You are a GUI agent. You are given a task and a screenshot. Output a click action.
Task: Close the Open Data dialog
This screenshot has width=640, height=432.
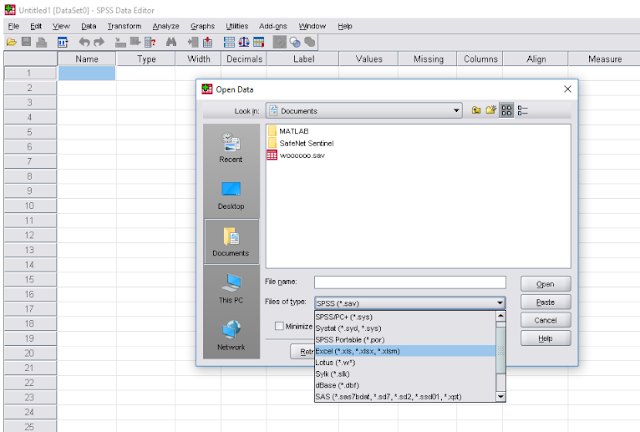pos(567,89)
